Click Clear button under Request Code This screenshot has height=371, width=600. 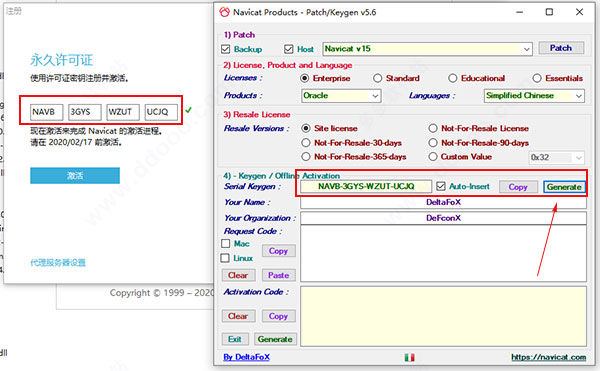pyautogui.click(x=238, y=275)
